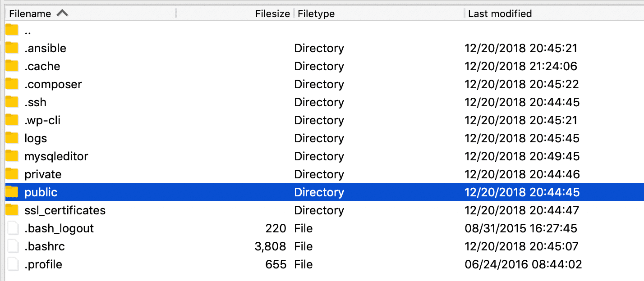644x281 pixels.
Task: Select the private directory row
Action: (x=135, y=174)
